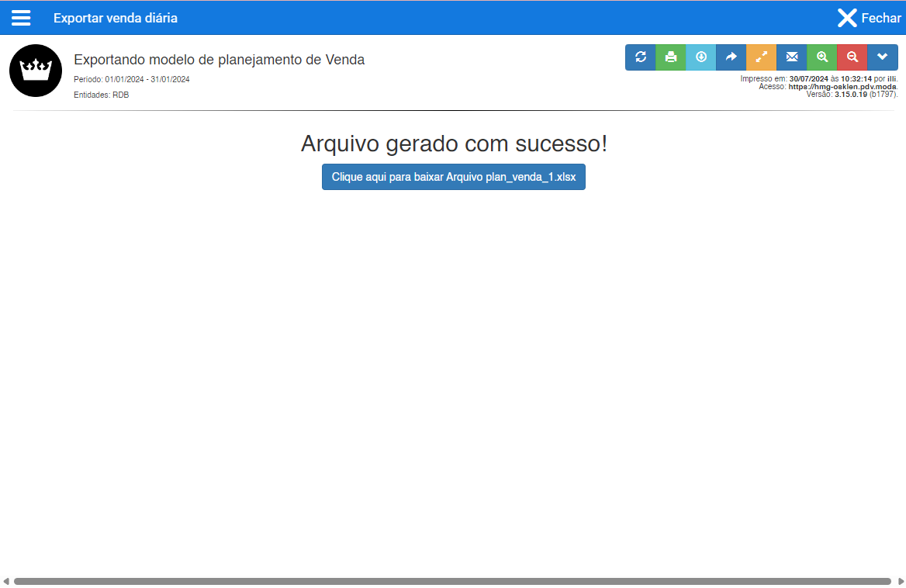
Task: Close the report with Fechar
Action: point(867,17)
